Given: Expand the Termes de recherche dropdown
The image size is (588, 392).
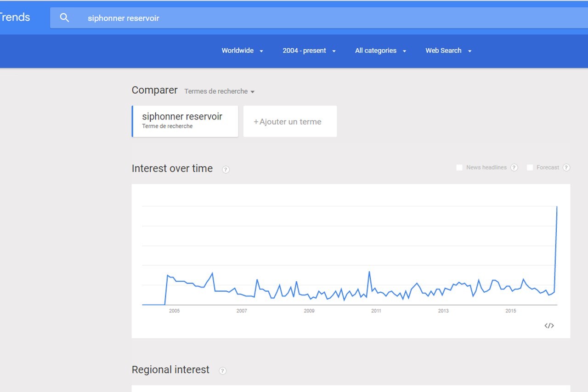Looking at the screenshot, I should (219, 91).
